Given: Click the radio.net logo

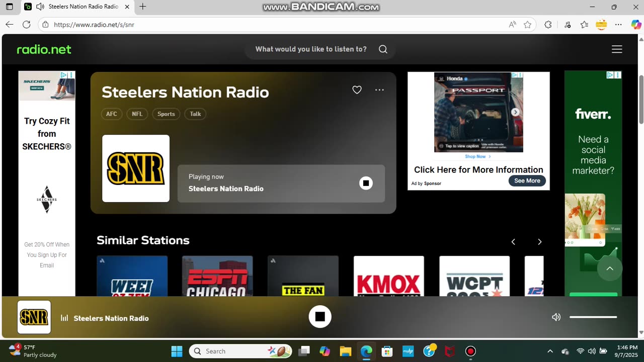Looking at the screenshot, I should coord(44,49).
